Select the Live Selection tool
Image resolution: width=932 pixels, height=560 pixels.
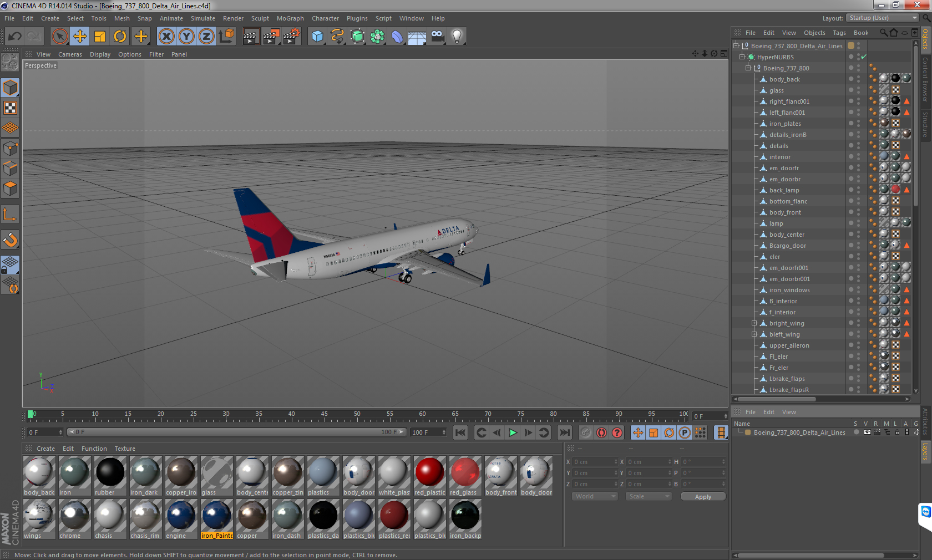tap(60, 37)
